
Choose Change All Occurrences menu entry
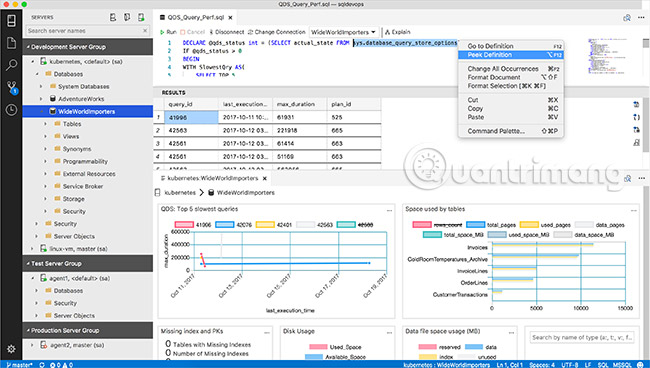pos(511,68)
